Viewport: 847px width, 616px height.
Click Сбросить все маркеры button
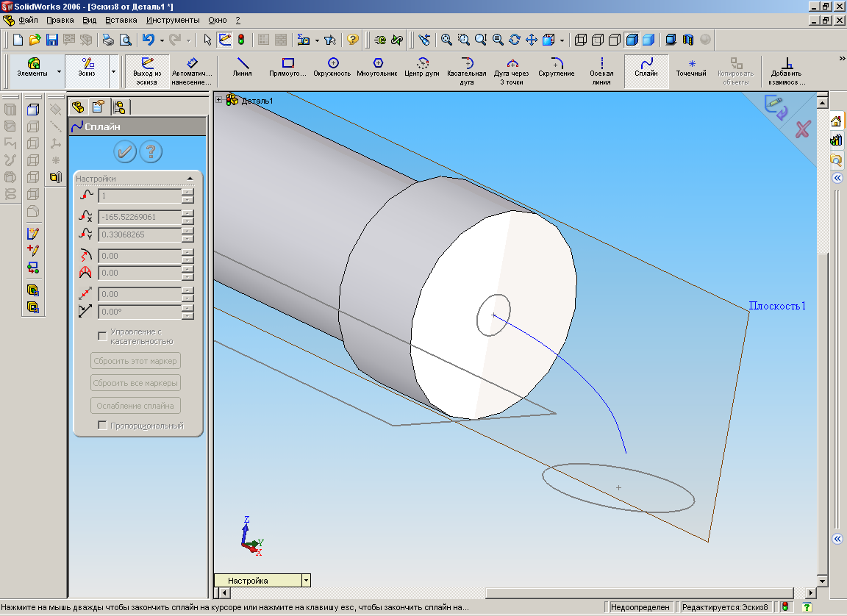click(x=135, y=383)
